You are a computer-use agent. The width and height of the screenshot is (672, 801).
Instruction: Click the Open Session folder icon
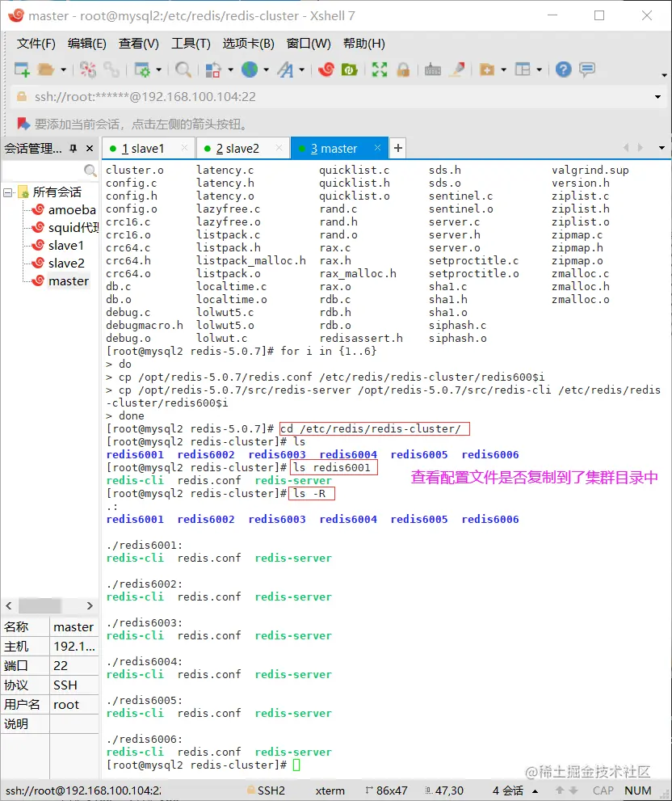46,70
